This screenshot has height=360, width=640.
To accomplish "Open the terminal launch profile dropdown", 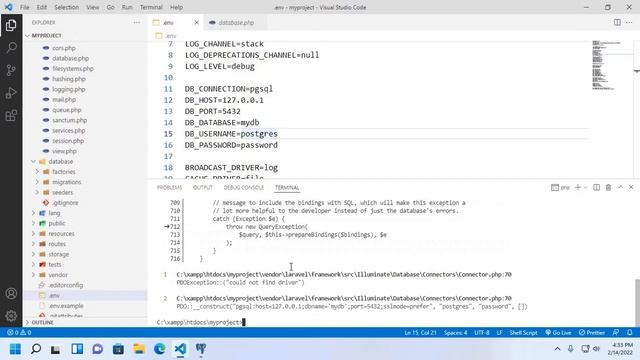I will pyautogui.click(x=585, y=187).
